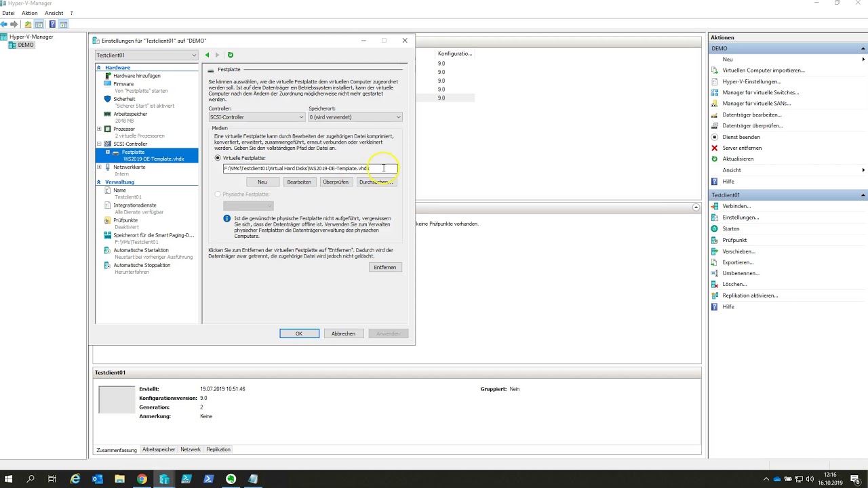Collapse the Prüfpunkte panel with round chevron
The image size is (868, 488).
tap(696, 207)
